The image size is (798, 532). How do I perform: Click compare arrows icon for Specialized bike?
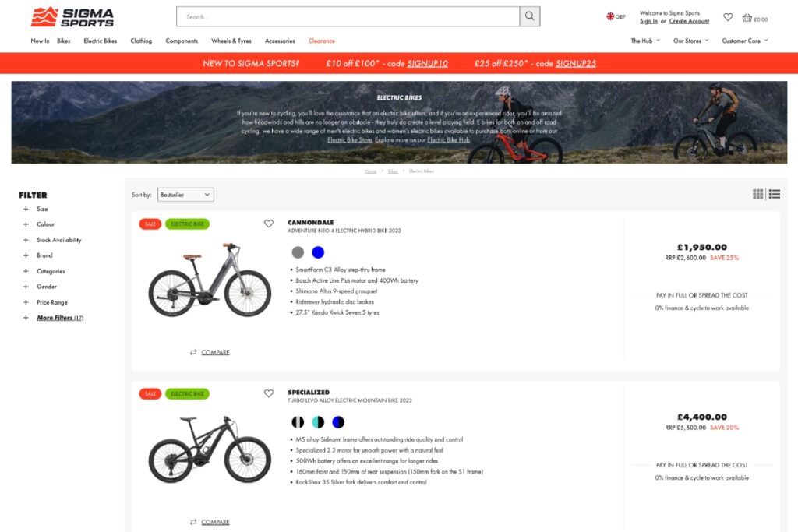pos(193,522)
